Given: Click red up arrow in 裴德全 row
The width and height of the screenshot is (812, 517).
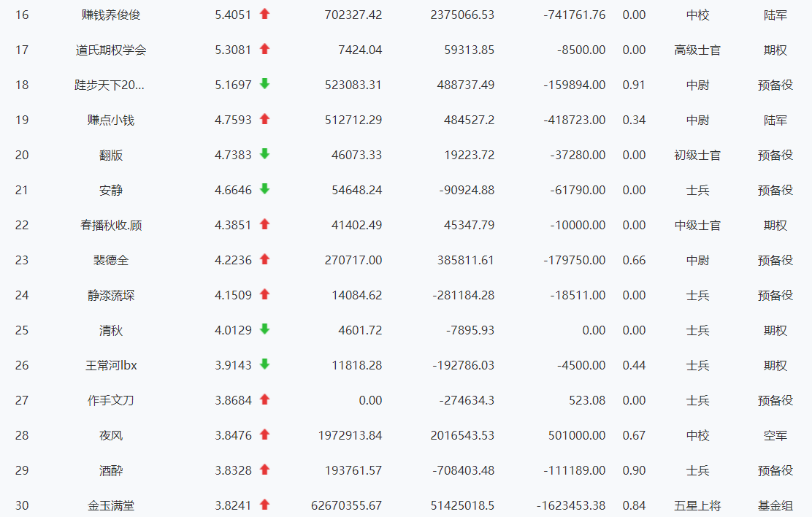Looking at the screenshot, I should (x=264, y=259).
